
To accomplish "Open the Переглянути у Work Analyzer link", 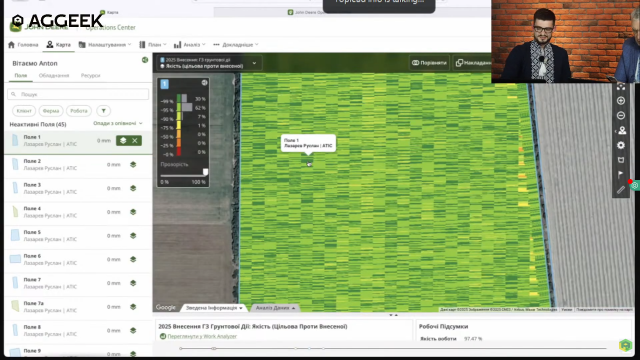I will click(x=202, y=336).
